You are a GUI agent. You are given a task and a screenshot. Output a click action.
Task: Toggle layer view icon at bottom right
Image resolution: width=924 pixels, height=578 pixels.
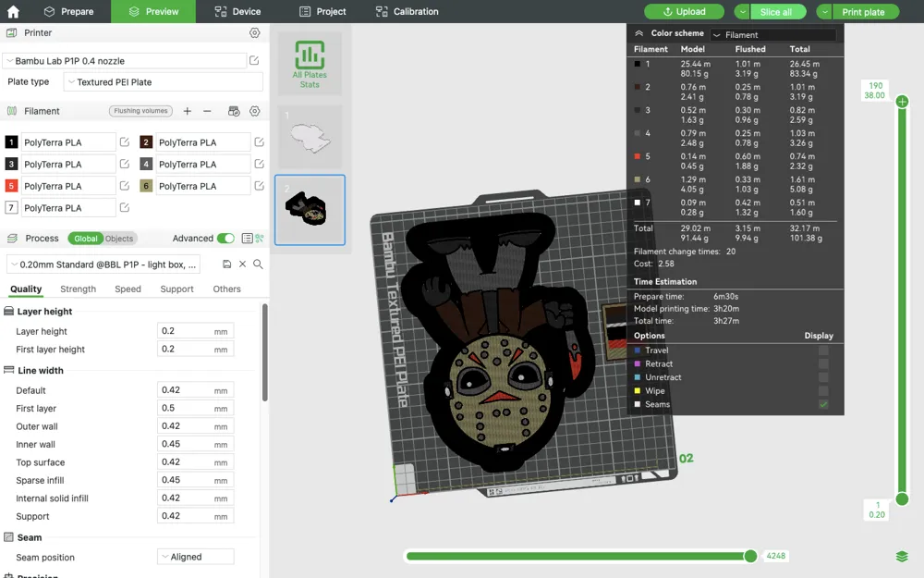click(902, 556)
